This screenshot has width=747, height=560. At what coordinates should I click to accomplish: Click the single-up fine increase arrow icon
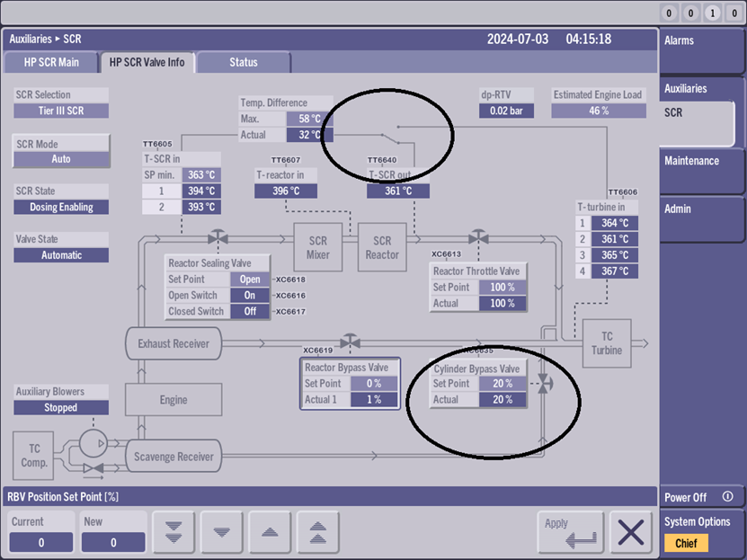click(x=270, y=532)
